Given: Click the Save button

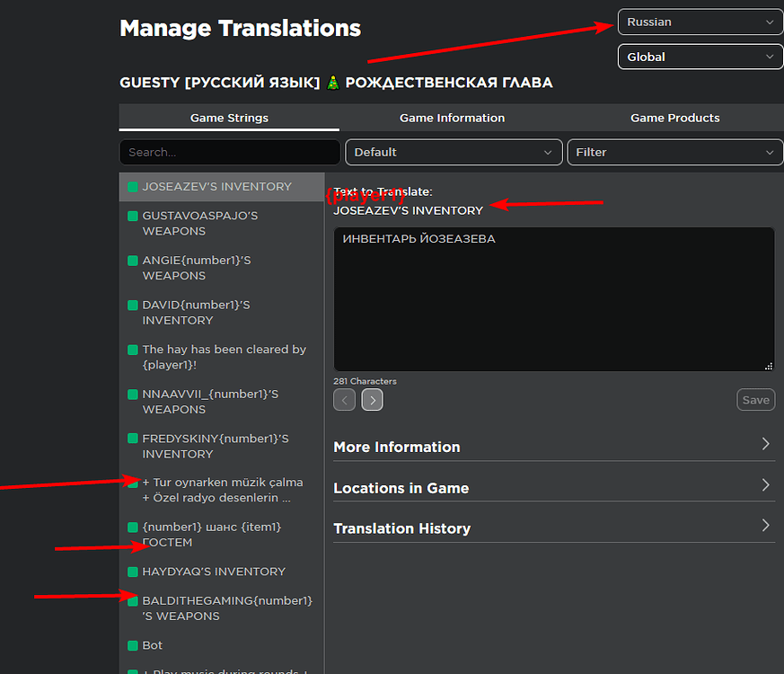Looking at the screenshot, I should coord(755,399).
